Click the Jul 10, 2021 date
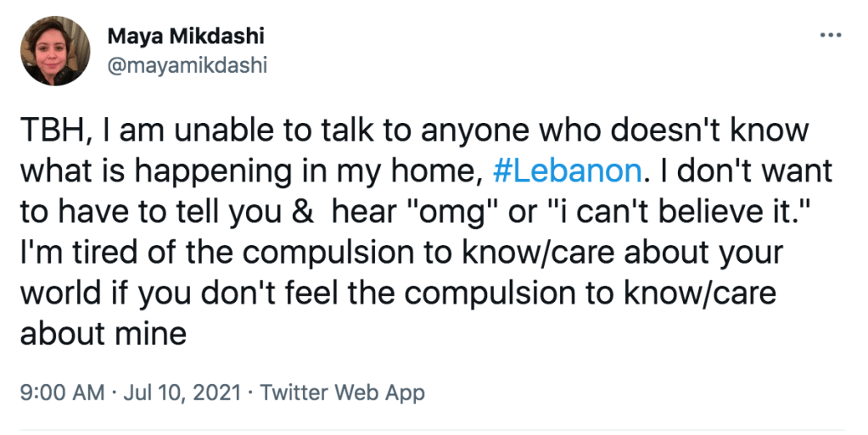The height and width of the screenshot is (435, 868). [x=182, y=393]
